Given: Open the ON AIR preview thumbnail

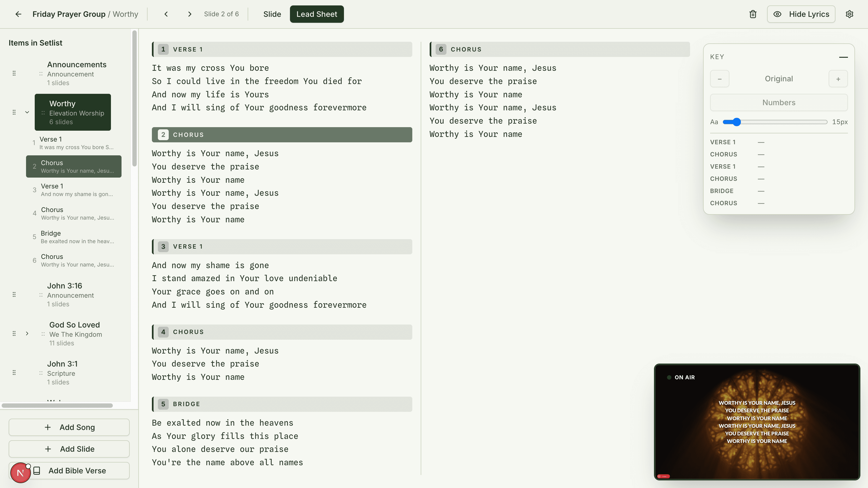Looking at the screenshot, I should coord(757,422).
